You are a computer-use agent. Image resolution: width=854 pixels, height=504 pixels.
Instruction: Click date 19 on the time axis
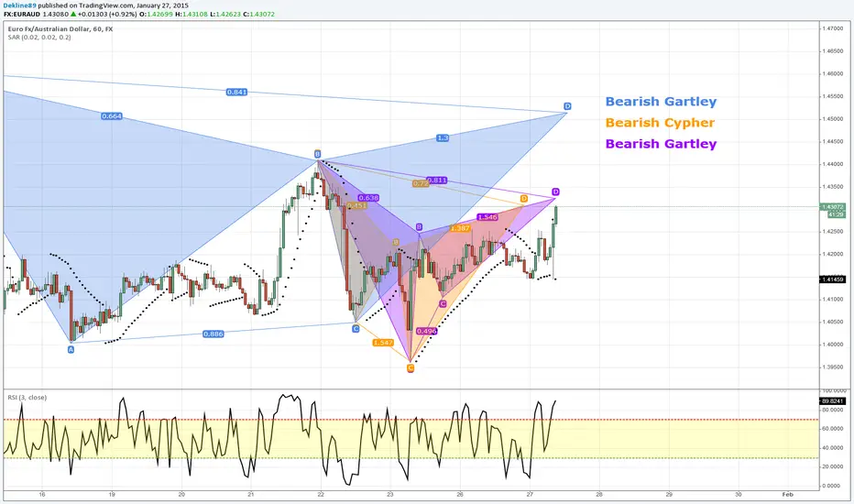point(112,495)
